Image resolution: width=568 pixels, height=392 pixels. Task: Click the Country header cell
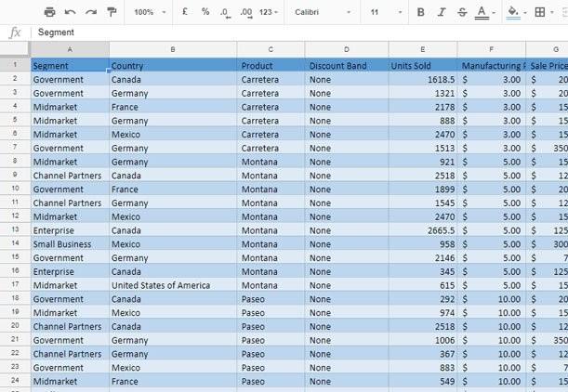[x=173, y=66]
